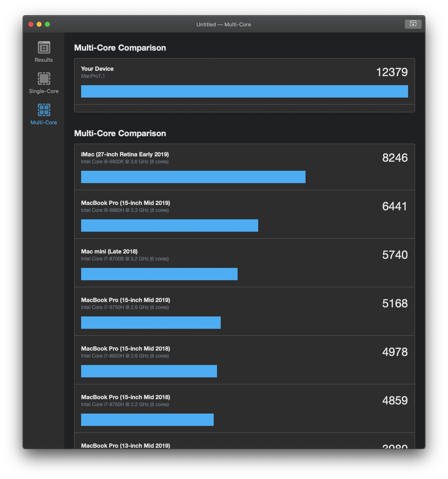The width and height of the screenshot is (448, 479).
Task: Click the MacBook Pro i7-8850H score bar
Action: 149,371
